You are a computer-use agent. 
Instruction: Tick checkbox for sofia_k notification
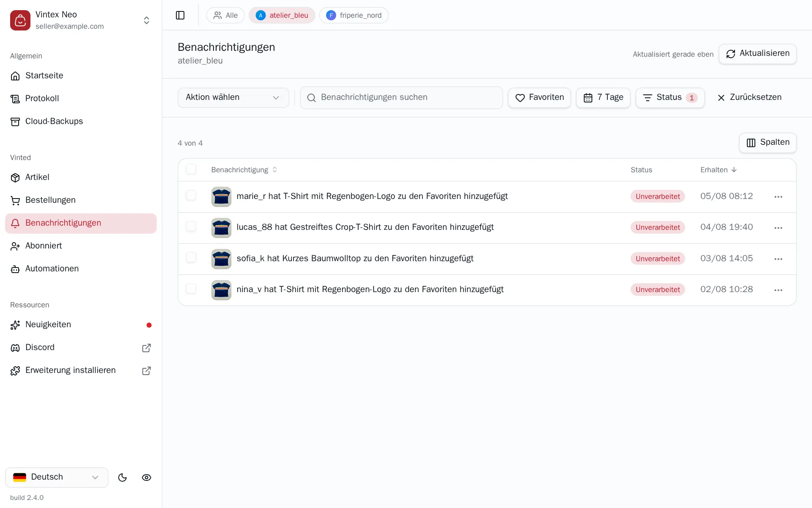(191, 257)
